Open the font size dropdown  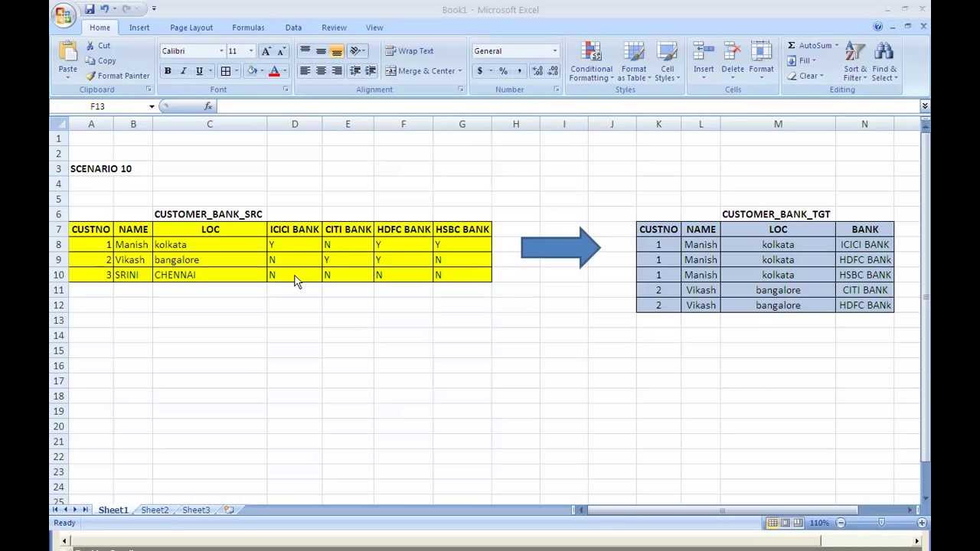[x=250, y=51]
